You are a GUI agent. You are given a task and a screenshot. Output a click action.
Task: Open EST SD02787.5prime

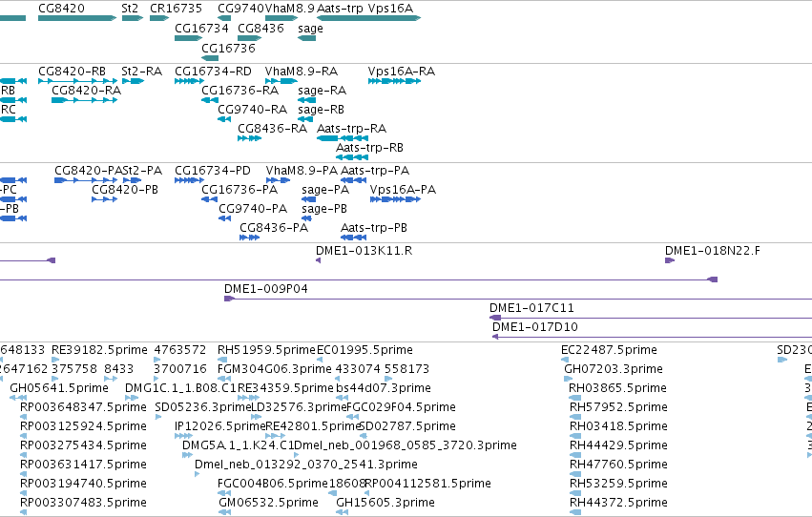point(363,436)
